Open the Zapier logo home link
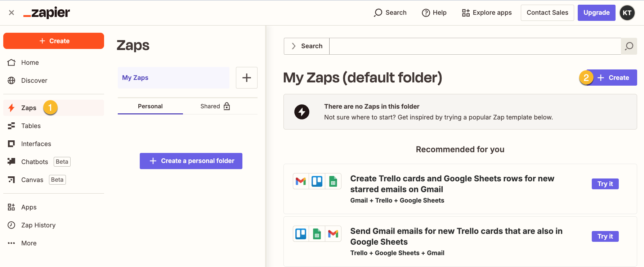The height and width of the screenshot is (267, 644). pyautogui.click(x=46, y=13)
